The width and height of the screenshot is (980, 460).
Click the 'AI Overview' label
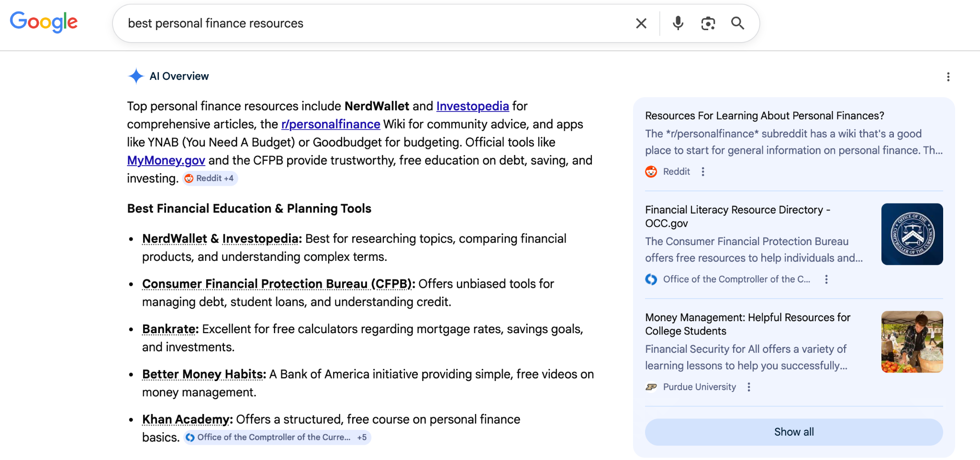[179, 76]
